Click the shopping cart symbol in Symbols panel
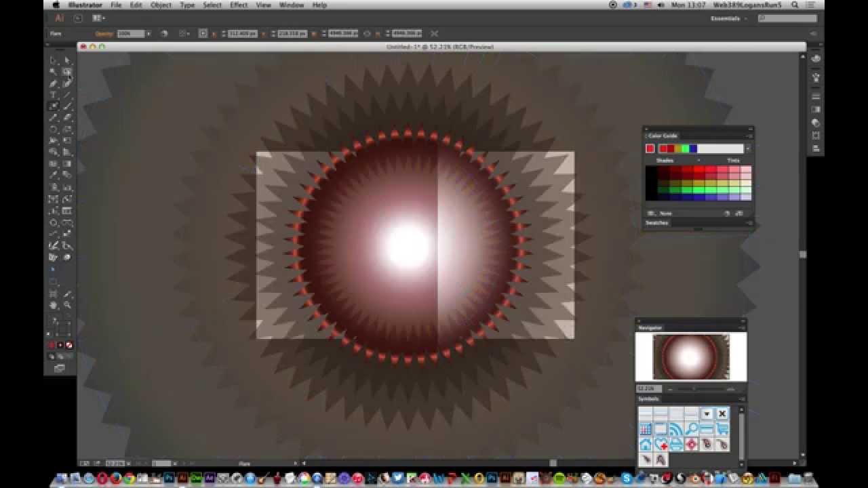The image size is (868, 488). point(722,429)
